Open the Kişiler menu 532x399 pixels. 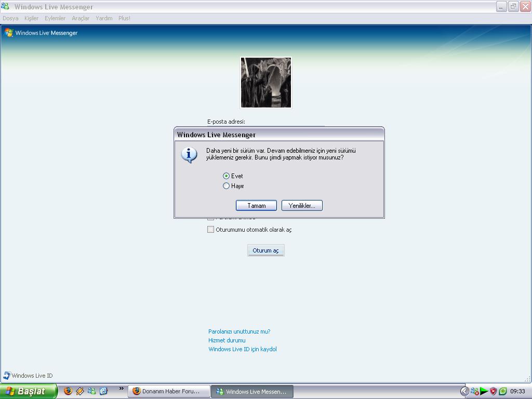31,18
